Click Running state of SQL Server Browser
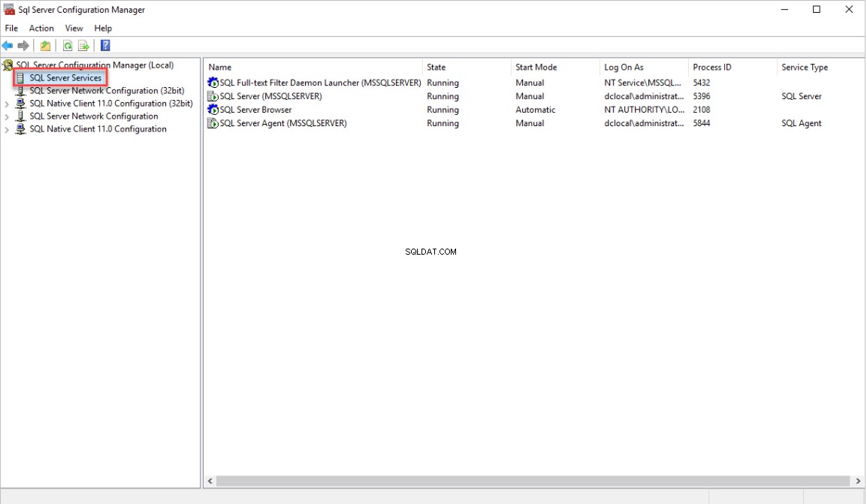This screenshot has height=504, width=867. [443, 110]
